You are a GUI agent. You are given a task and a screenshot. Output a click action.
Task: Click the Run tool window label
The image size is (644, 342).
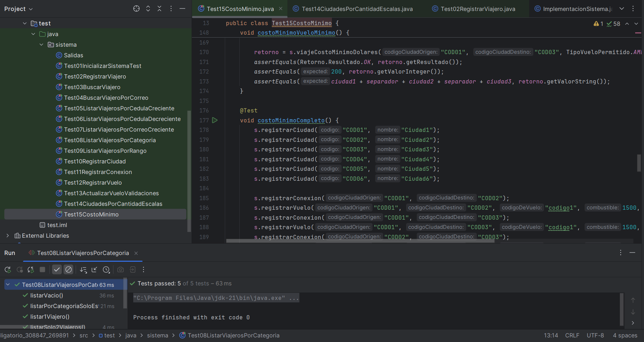(x=10, y=253)
